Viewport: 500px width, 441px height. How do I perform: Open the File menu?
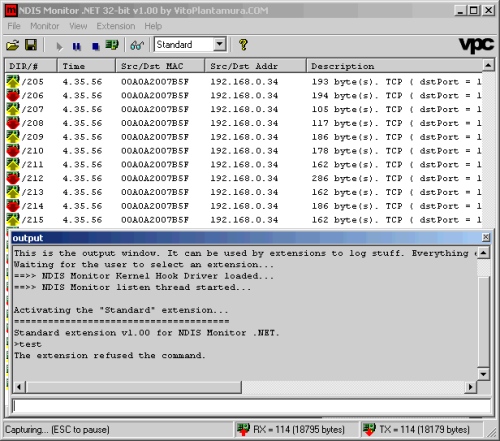pos(14,26)
